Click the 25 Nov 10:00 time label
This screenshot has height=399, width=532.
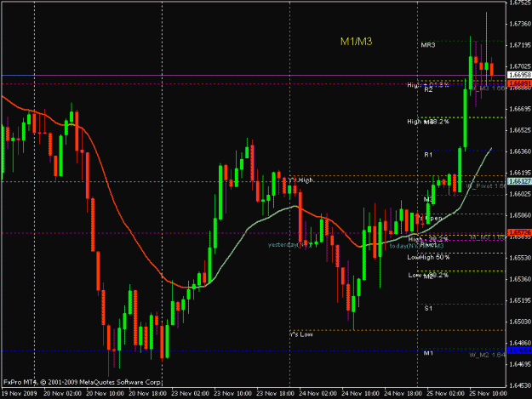(489, 393)
